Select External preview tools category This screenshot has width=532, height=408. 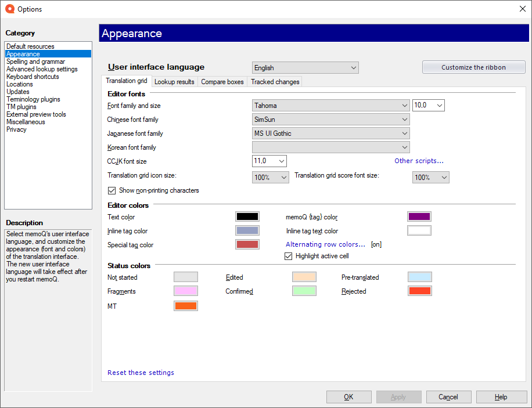point(48,114)
